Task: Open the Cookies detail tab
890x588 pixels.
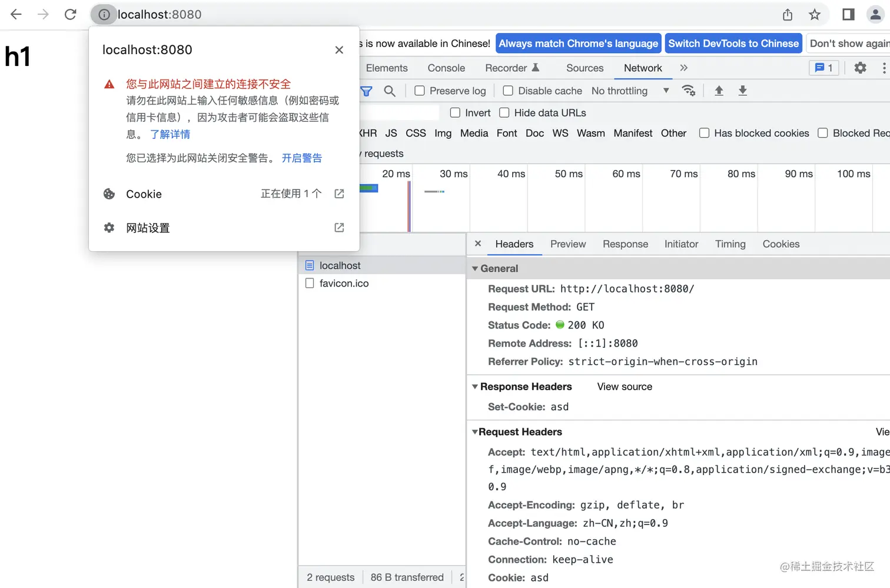Action: 781,244
